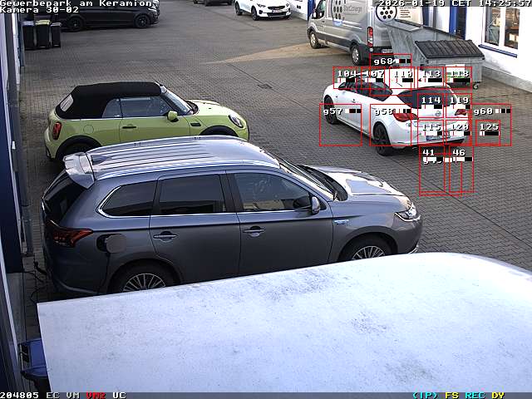Click the (TP) status indicator

[x=425, y=395]
